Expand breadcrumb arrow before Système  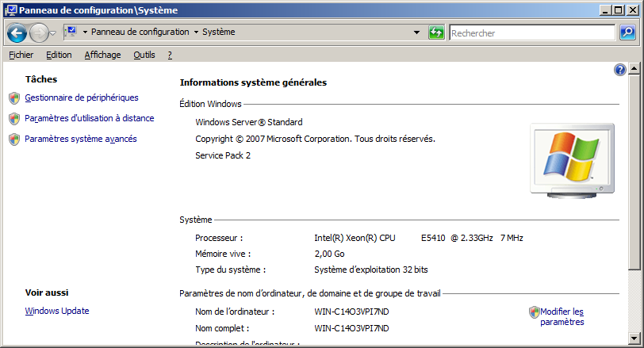196,33
